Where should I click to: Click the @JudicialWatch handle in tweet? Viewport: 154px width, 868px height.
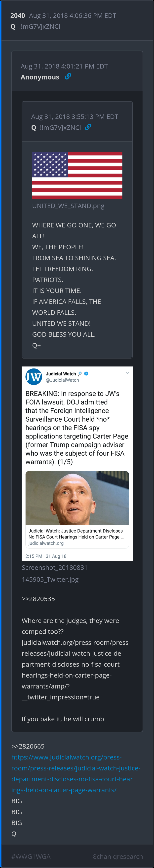[62, 380]
